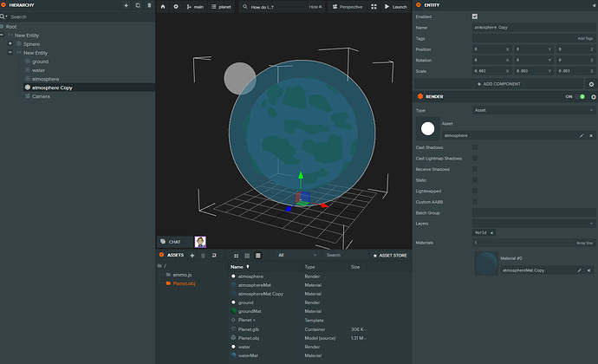The width and height of the screenshot is (598, 364).
Task: Enable the Cast Shadows checkbox
Action: 475,146
